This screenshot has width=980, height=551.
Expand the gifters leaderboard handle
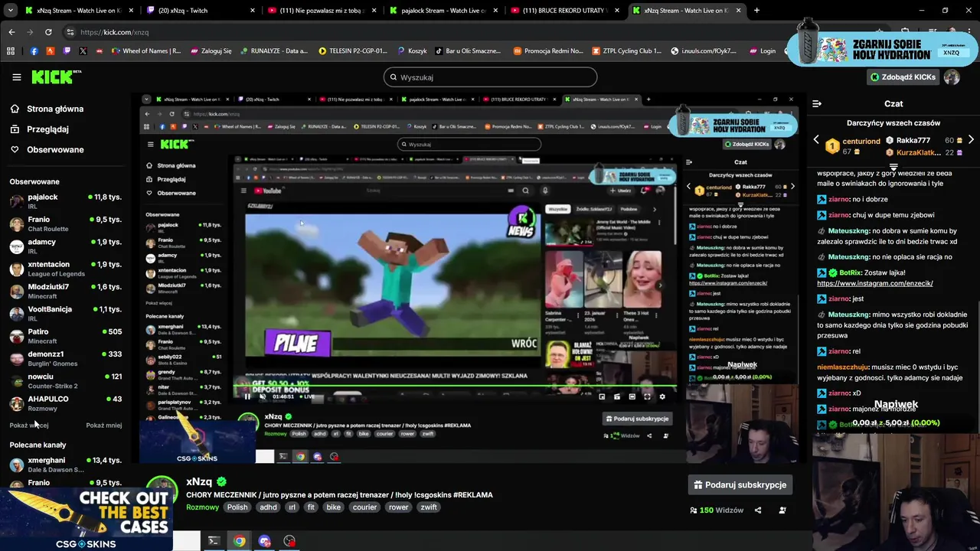click(893, 166)
